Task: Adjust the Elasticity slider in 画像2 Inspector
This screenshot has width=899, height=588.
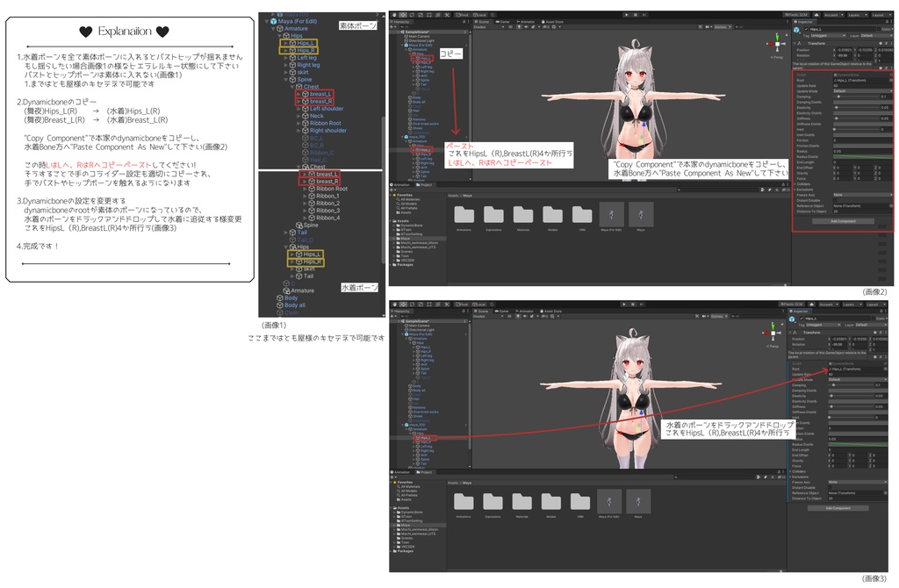Action: tap(857, 107)
